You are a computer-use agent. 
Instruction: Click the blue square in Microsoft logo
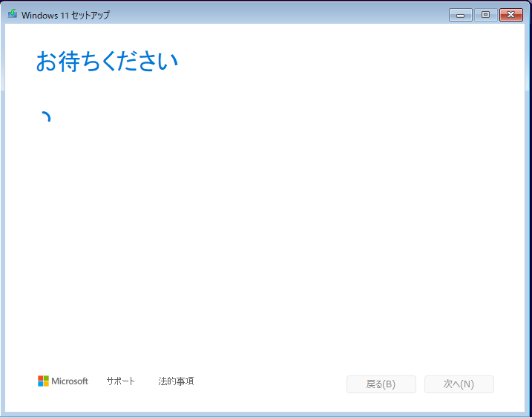(x=41, y=384)
